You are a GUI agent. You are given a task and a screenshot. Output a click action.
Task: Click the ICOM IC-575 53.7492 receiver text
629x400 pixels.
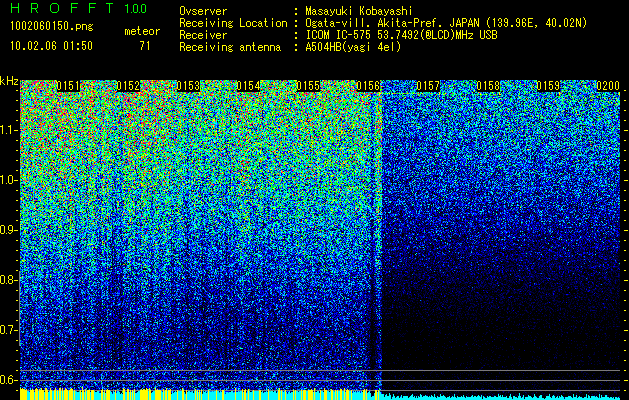(x=401, y=35)
